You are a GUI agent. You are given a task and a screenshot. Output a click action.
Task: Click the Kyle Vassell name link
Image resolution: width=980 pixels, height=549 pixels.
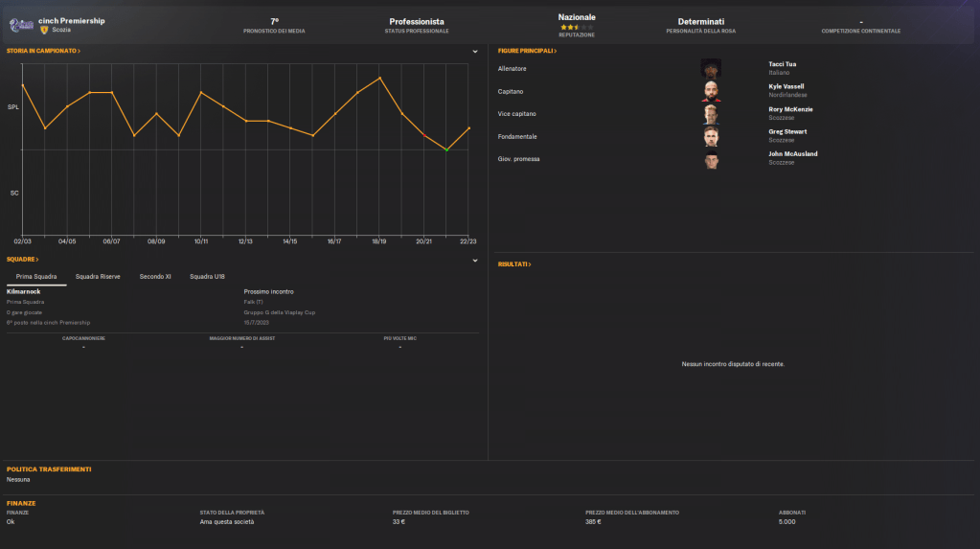point(786,86)
